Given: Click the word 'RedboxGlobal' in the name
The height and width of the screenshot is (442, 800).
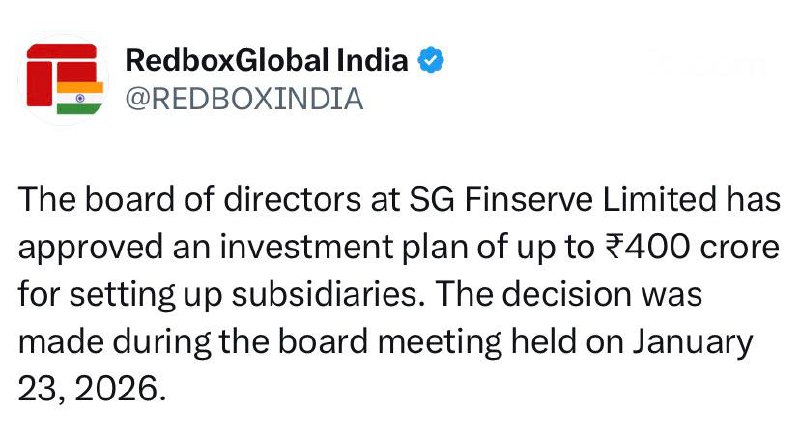Looking at the screenshot, I should tap(227, 61).
